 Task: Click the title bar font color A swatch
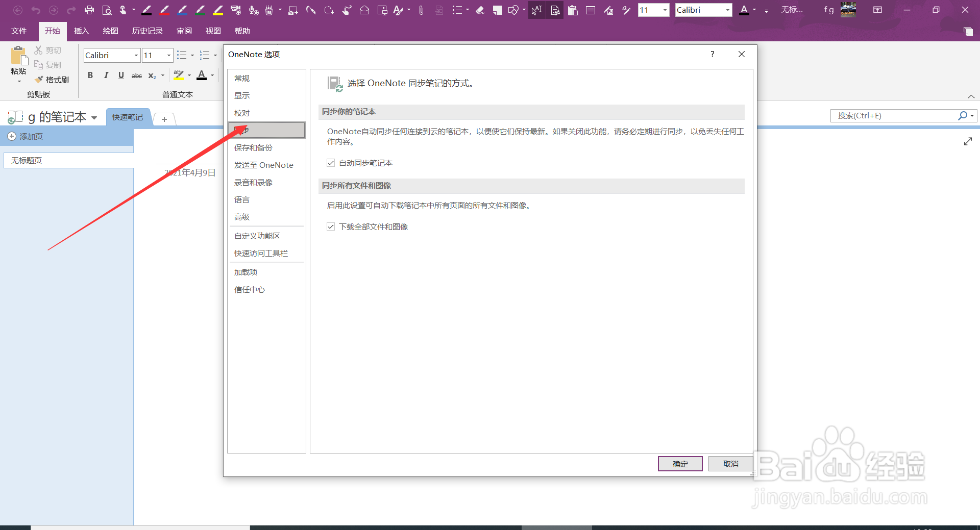(744, 10)
